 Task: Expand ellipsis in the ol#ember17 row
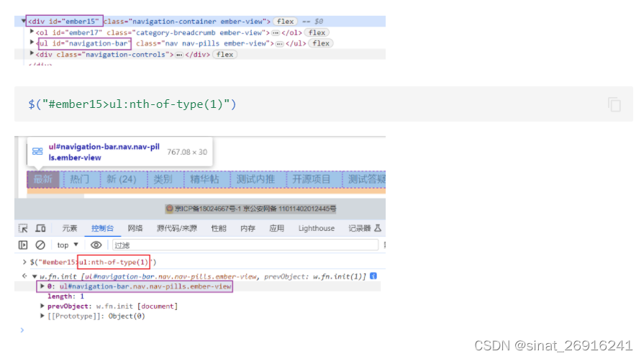(x=276, y=33)
